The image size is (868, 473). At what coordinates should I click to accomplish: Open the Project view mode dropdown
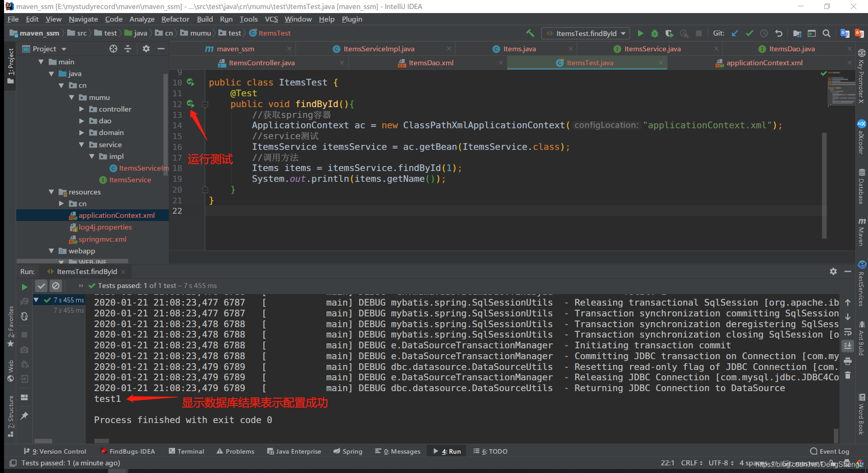pyautogui.click(x=64, y=49)
